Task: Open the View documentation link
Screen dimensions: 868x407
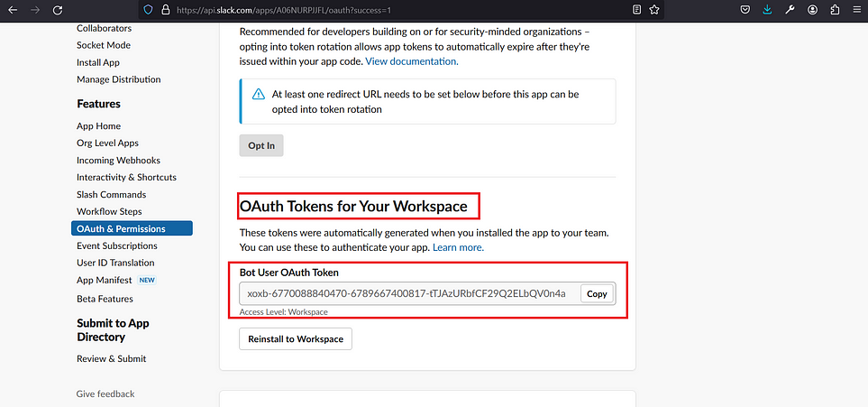Action: click(412, 61)
